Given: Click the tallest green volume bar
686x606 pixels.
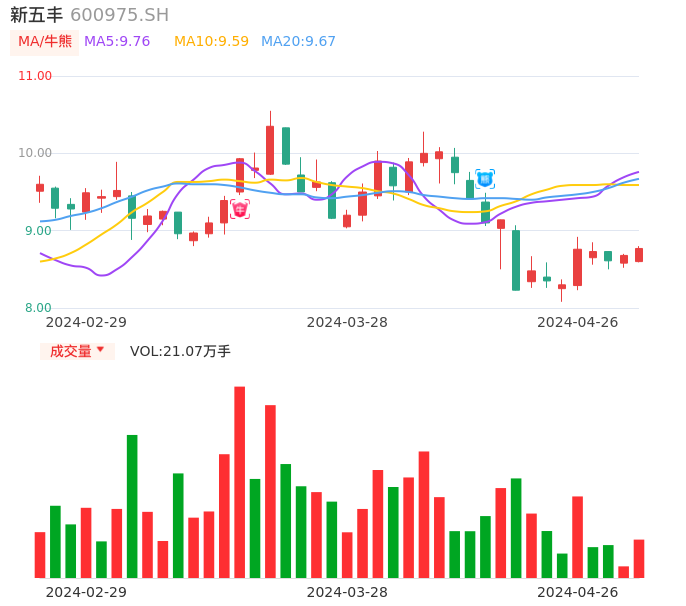Looking at the screenshot, I should [x=132, y=506].
